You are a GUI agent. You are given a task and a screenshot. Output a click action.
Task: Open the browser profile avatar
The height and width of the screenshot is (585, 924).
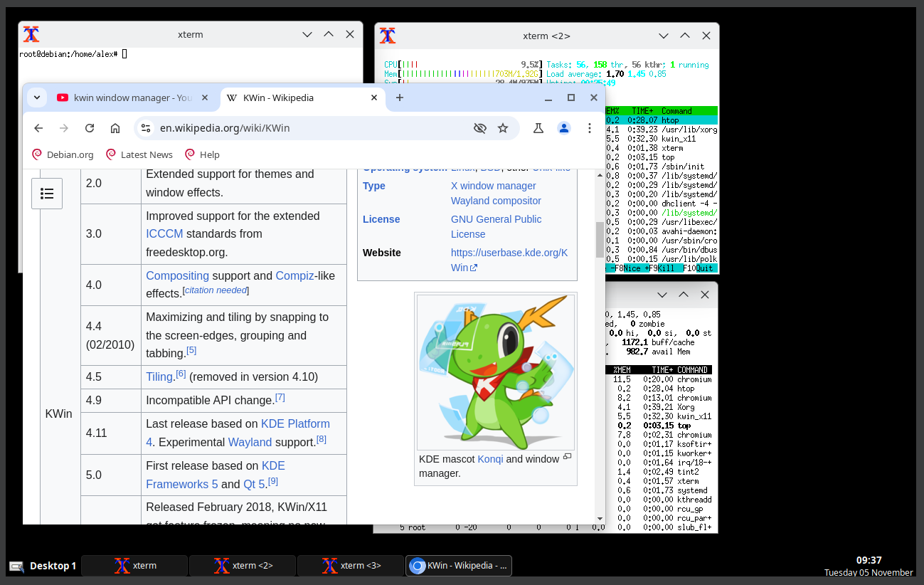[564, 128]
